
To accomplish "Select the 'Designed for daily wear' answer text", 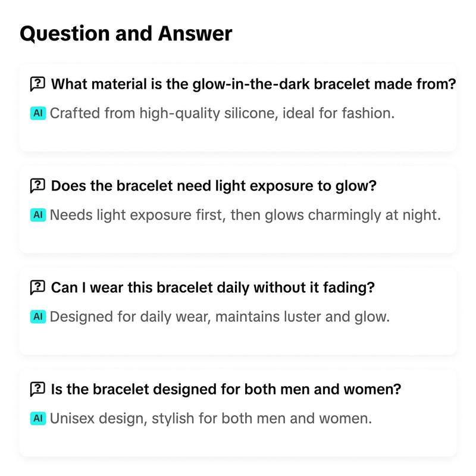I will point(220,317).
